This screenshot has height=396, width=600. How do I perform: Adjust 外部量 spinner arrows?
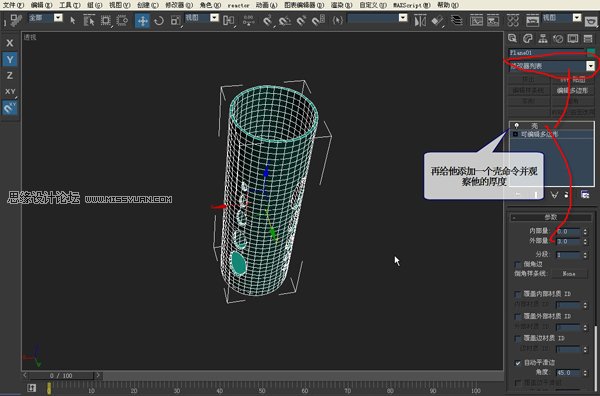coord(585,241)
